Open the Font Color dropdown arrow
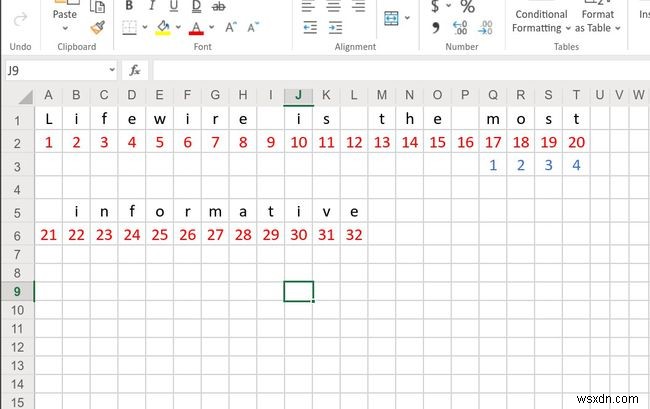The image size is (650, 409). pyautogui.click(x=212, y=27)
